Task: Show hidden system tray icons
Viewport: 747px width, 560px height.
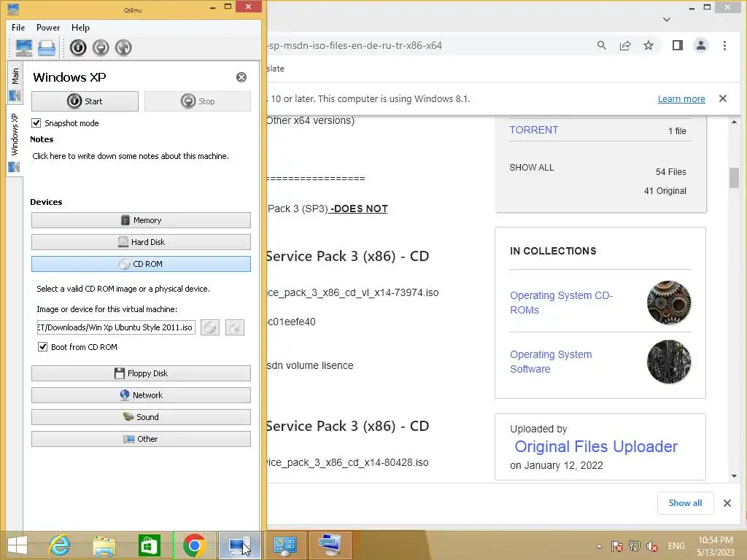Action: 600,546
